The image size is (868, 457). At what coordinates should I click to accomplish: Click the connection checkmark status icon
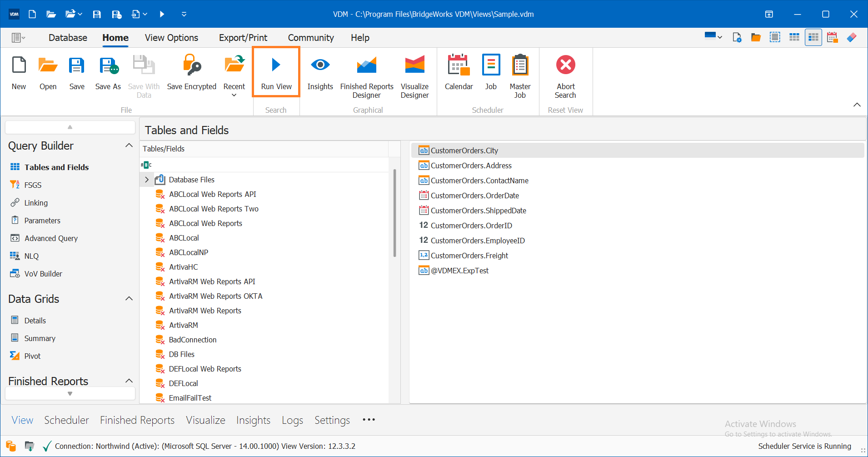coord(47,446)
